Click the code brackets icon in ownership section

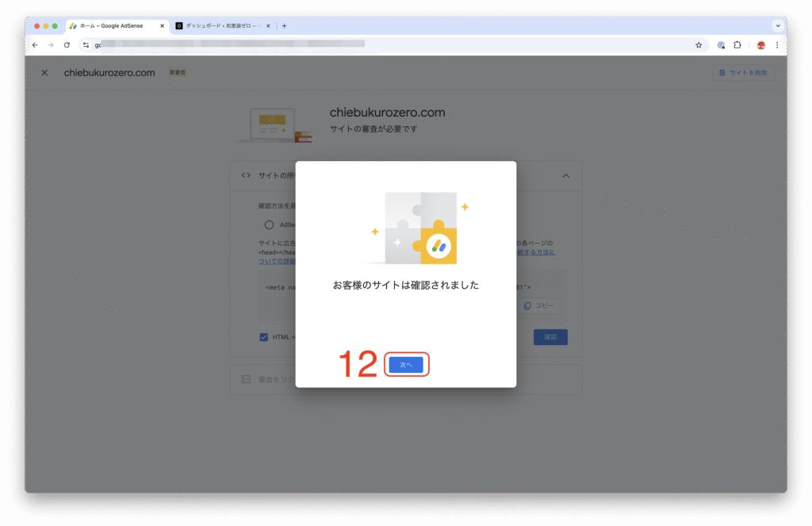click(246, 175)
